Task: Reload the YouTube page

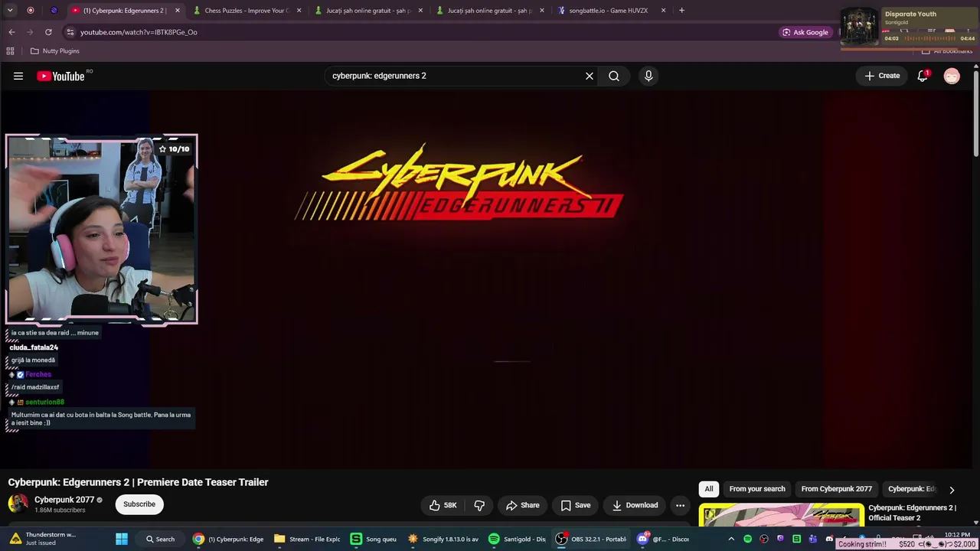Action: point(48,32)
